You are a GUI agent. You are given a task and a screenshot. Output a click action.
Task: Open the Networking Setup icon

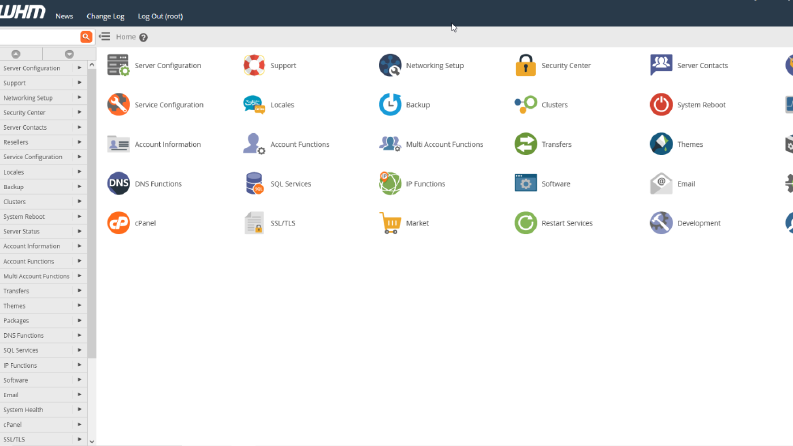pos(390,65)
